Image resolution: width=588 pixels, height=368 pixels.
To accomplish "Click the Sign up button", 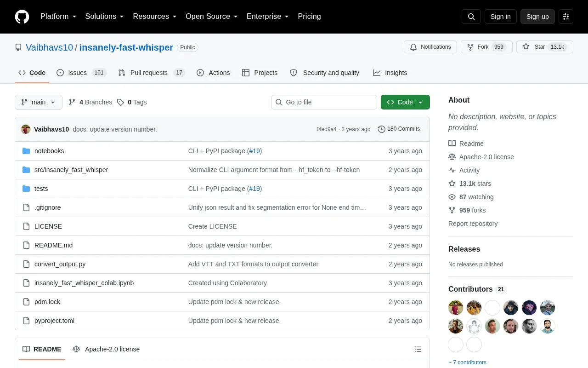I will click(x=537, y=17).
